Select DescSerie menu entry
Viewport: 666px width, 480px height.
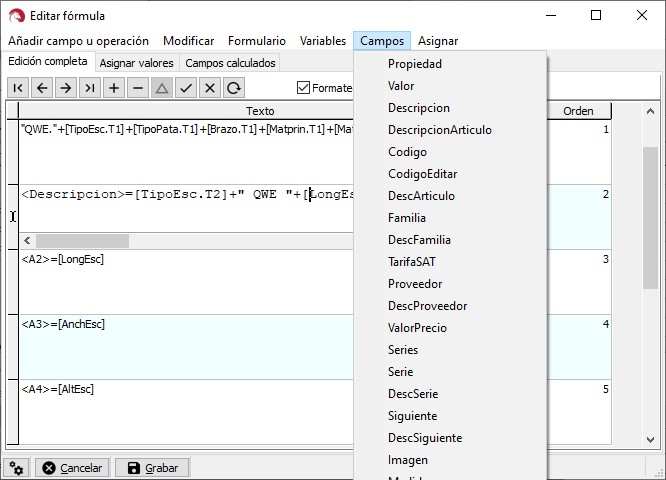(450, 394)
